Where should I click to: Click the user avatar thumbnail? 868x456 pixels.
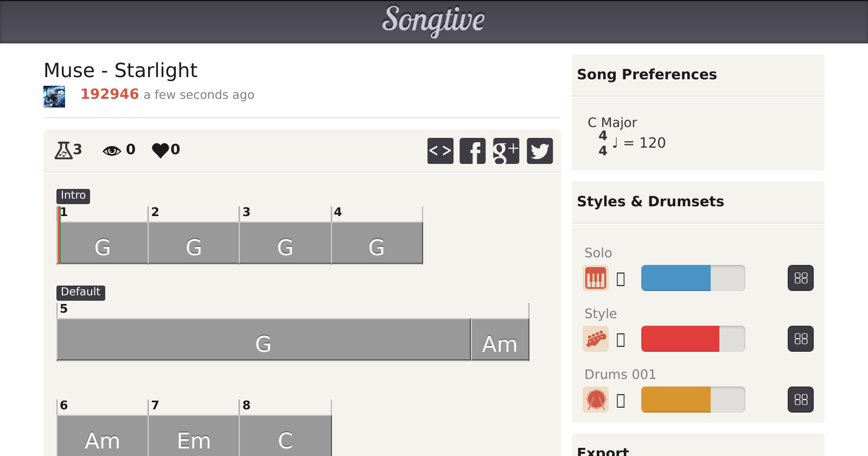pos(54,97)
